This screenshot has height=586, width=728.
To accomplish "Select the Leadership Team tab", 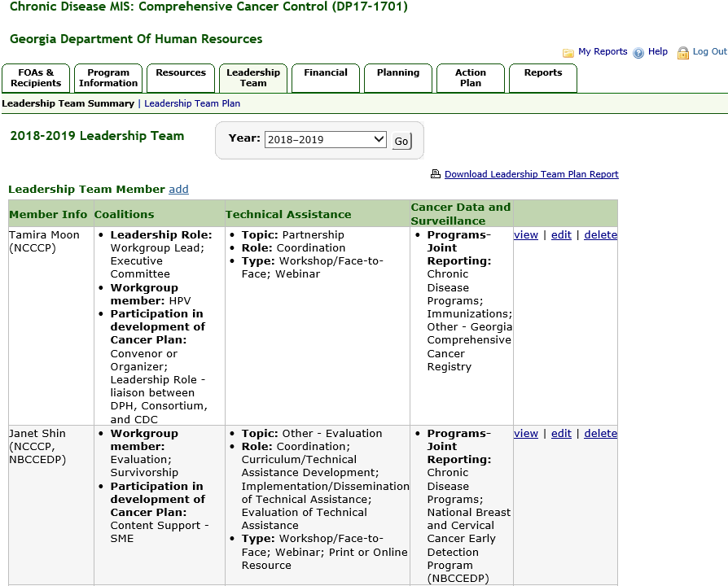I will [x=253, y=78].
